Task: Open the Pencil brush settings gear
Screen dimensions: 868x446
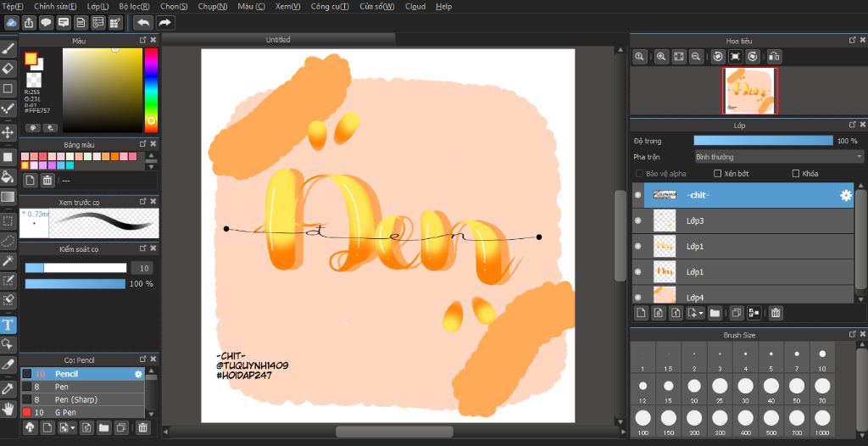Action: click(x=138, y=374)
